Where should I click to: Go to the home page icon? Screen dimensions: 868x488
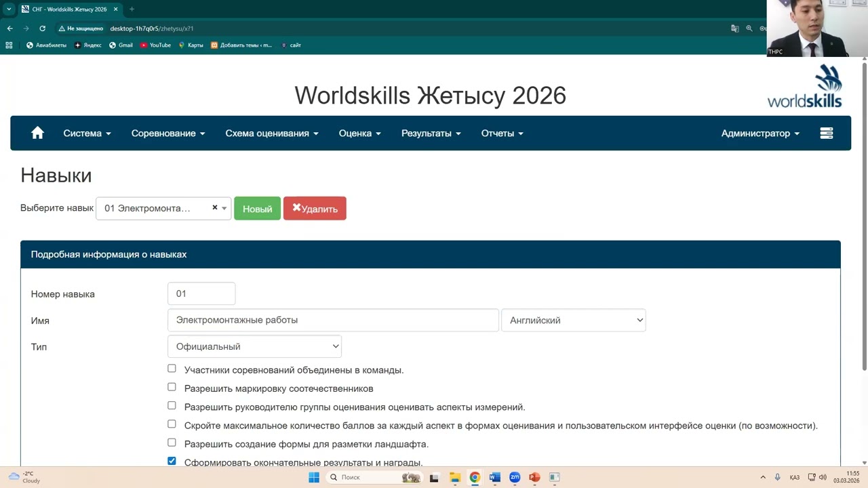[37, 133]
